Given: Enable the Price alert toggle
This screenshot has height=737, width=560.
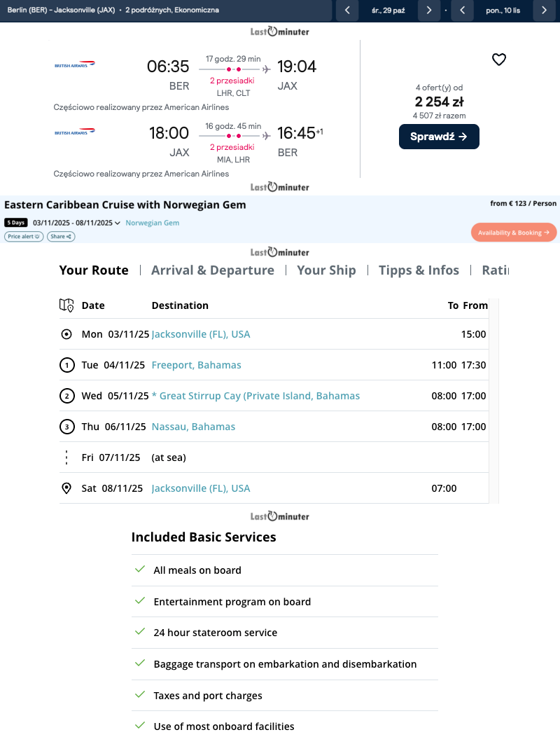Looking at the screenshot, I should pyautogui.click(x=24, y=237).
